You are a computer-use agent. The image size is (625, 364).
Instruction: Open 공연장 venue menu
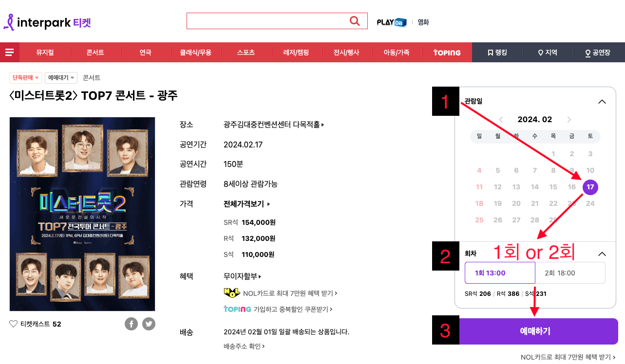(x=598, y=53)
